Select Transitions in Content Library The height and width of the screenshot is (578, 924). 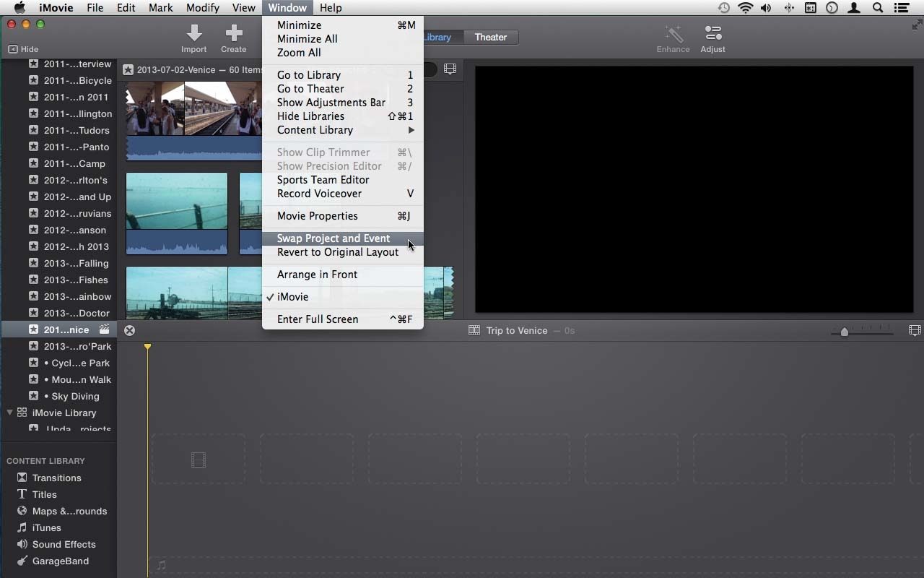[56, 478]
